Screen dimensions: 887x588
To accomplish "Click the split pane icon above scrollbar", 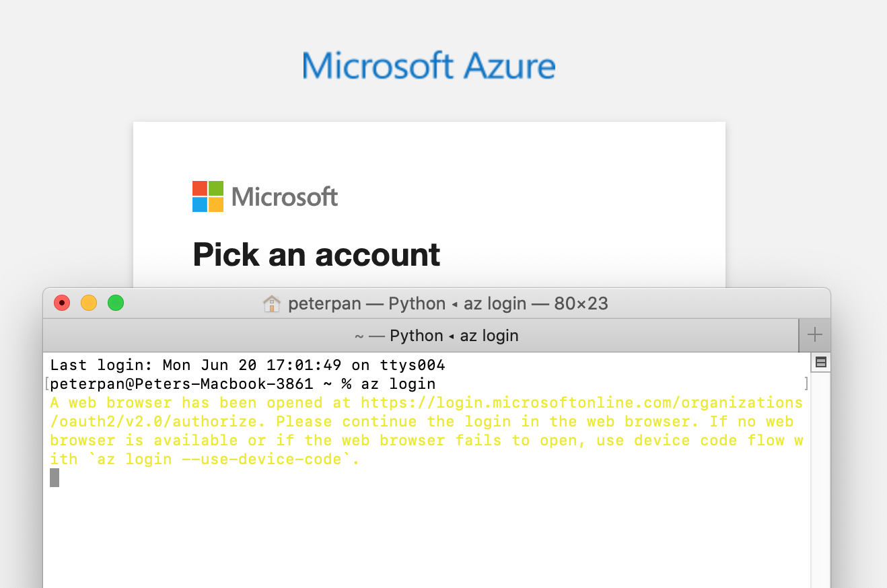I will (x=820, y=363).
